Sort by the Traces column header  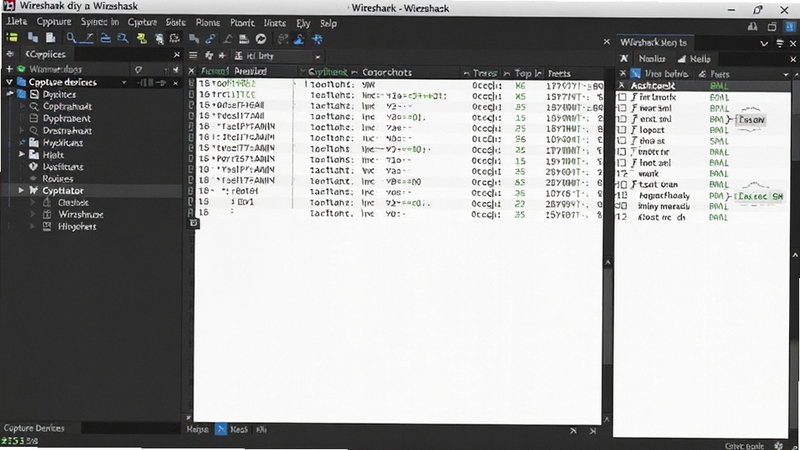pos(484,73)
